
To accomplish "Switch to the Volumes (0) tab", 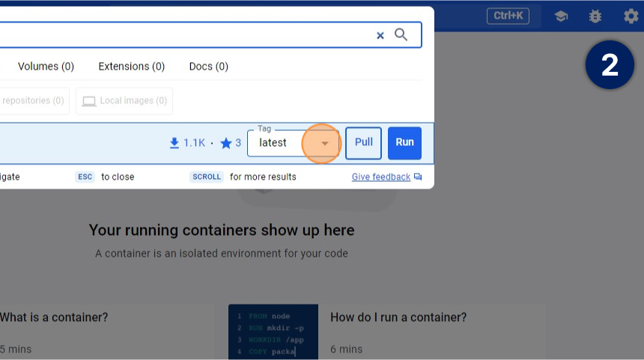I will tap(46, 67).
